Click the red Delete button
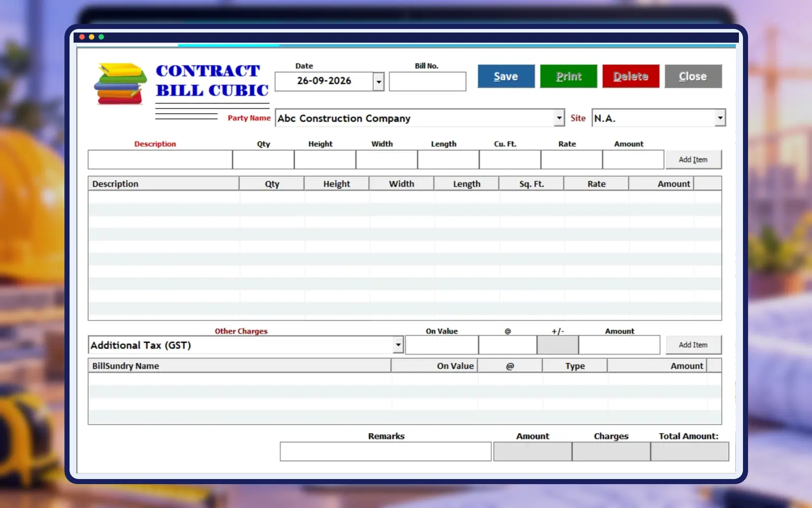 point(631,76)
